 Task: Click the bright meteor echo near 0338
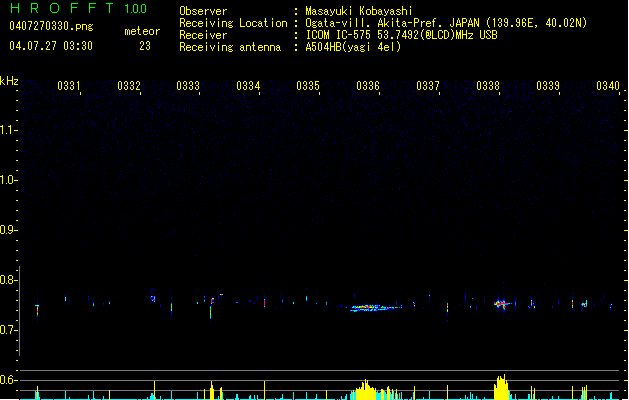point(501,304)
